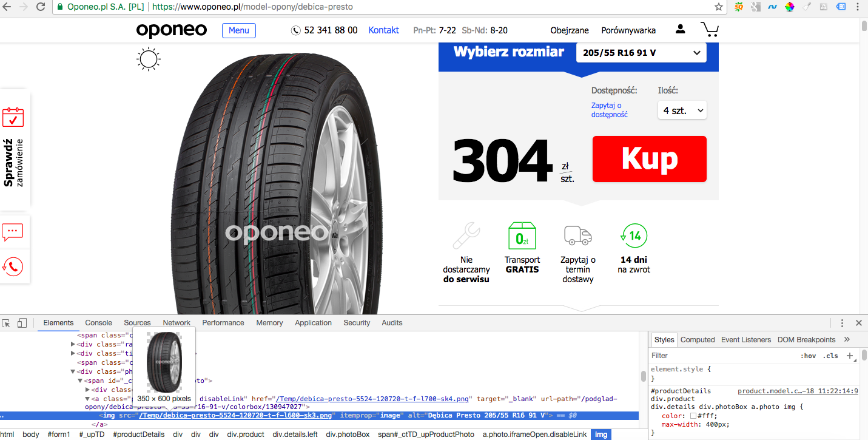Open quantity dropdown showing 4 szt.
The height and width of the screenshot is (440, 868).
pos(682,110)
